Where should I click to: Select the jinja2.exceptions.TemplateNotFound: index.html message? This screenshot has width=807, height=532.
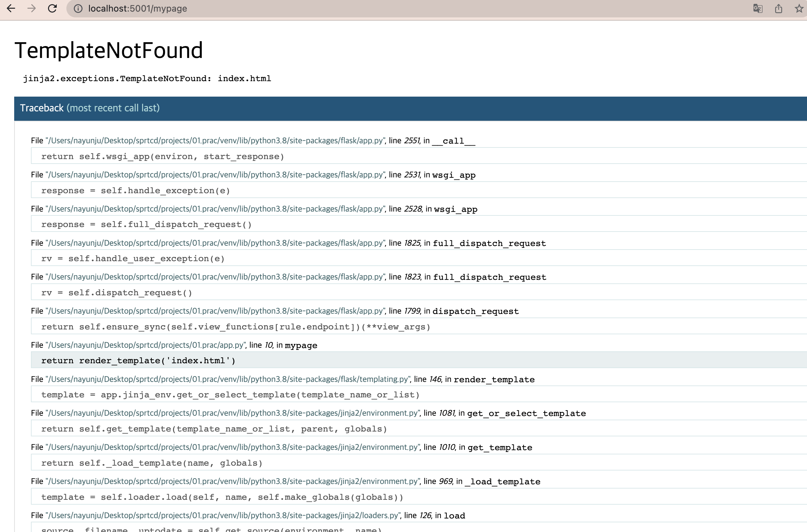(x=147, y=78)
